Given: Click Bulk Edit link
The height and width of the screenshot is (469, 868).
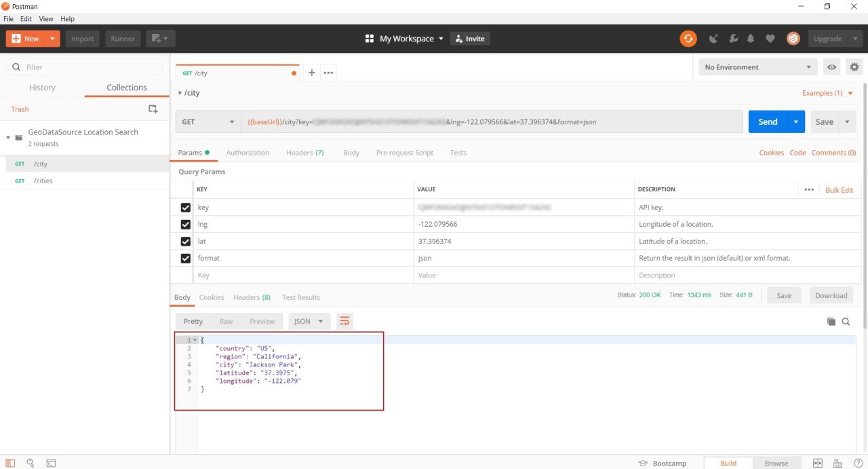Looking at the screenshot, I should click(x=839, y=190).
